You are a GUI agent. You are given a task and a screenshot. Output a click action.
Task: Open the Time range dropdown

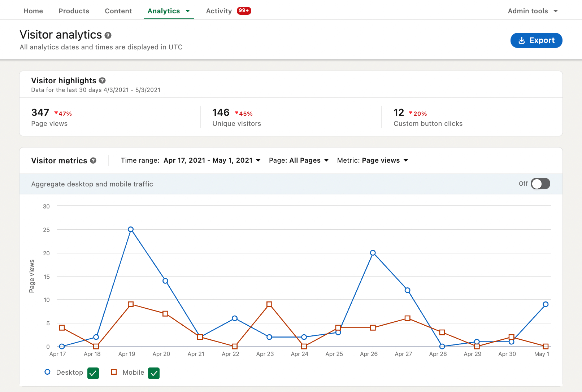[x=212, y=160]
